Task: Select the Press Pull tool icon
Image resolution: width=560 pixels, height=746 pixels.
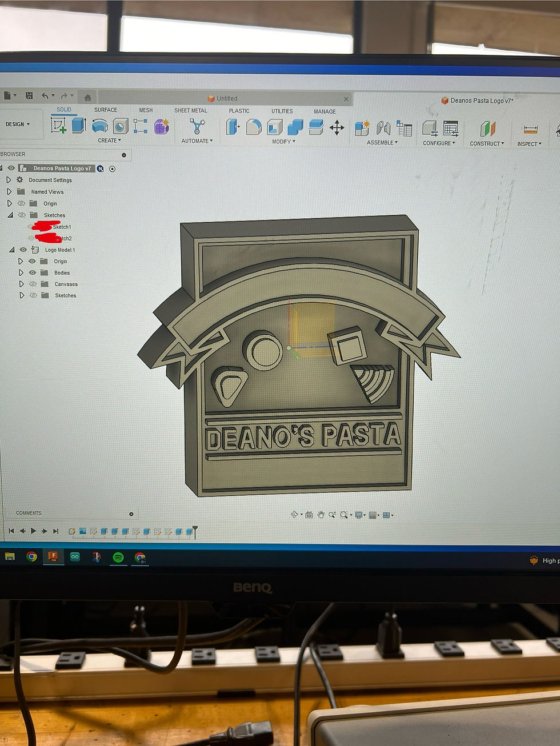Action: point(233,127)
